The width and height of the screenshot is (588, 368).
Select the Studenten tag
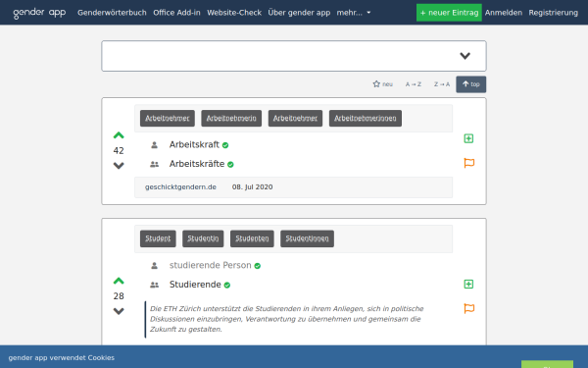click(252, 238)
